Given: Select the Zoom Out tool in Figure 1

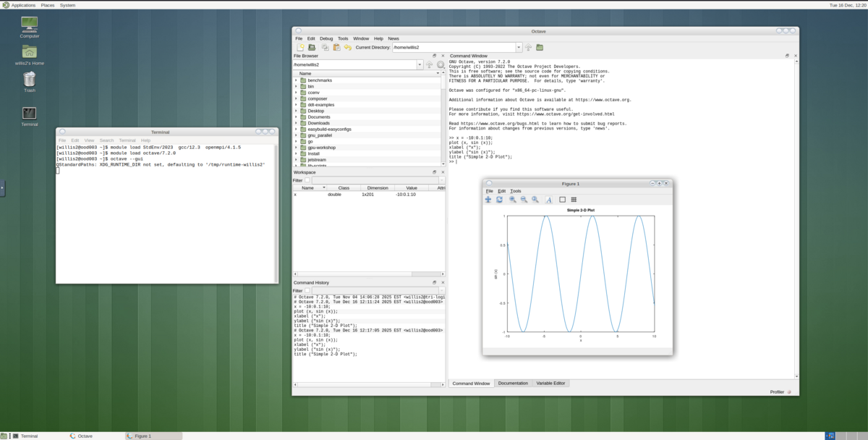Looking at the screenshot, I should [524, 200].
